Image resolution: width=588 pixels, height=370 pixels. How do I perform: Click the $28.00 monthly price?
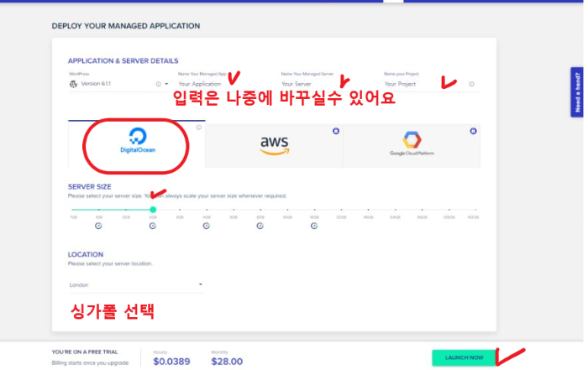coord(227,362)
